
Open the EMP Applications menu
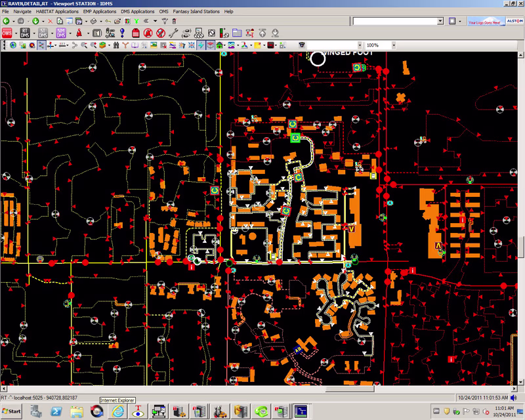click(100, 11)
